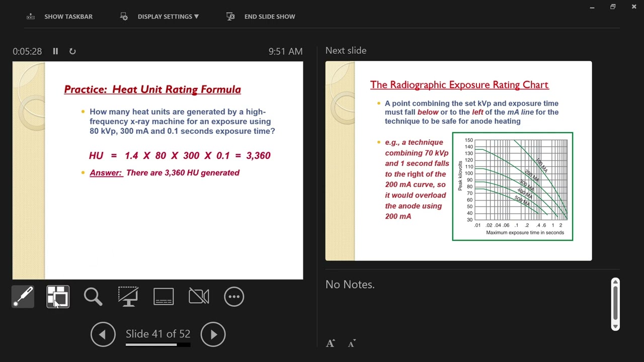The image size is (644, 362).
Task: Click the HU formula equation line
Action: click(x=180, y=155)
